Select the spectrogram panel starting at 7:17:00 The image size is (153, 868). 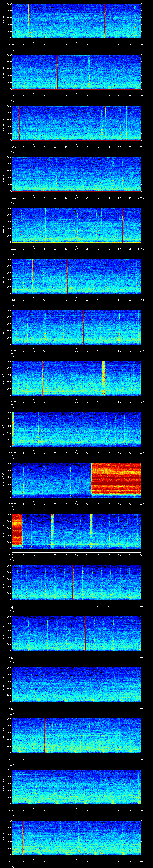76,72
